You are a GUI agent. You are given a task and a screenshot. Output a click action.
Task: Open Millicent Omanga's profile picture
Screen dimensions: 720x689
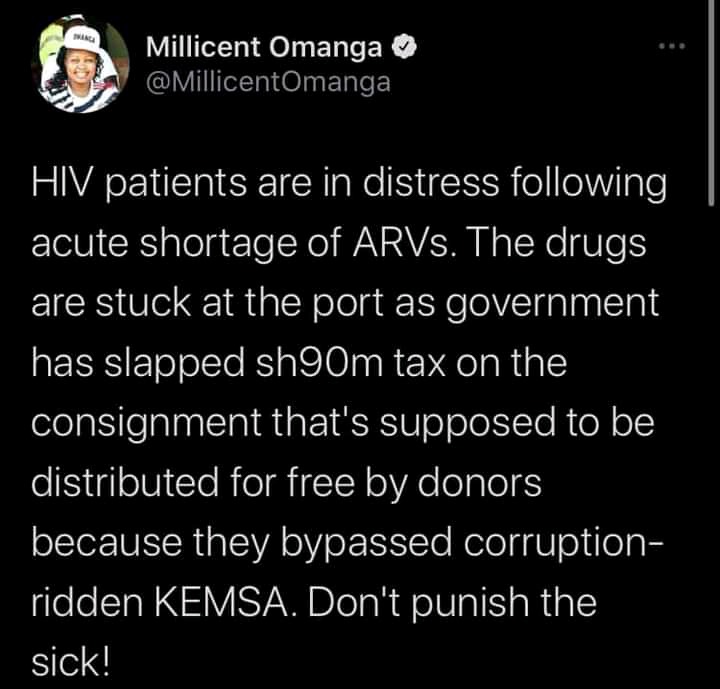pyautogui.click(x=80, y=63)
